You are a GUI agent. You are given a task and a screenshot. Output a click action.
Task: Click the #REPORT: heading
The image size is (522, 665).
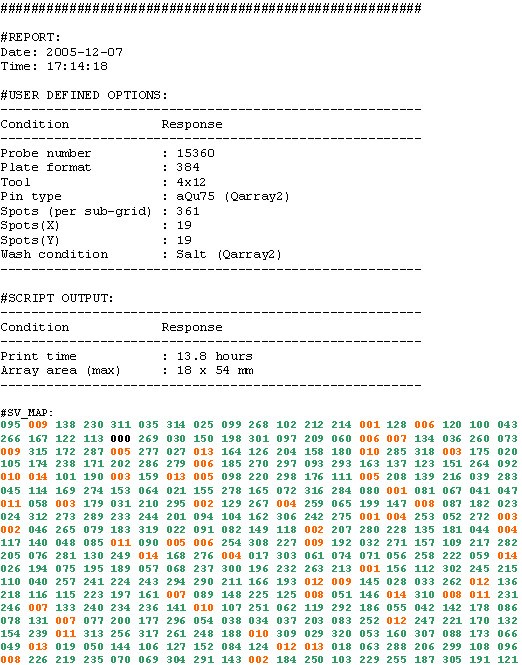click(x=31, y=37)
